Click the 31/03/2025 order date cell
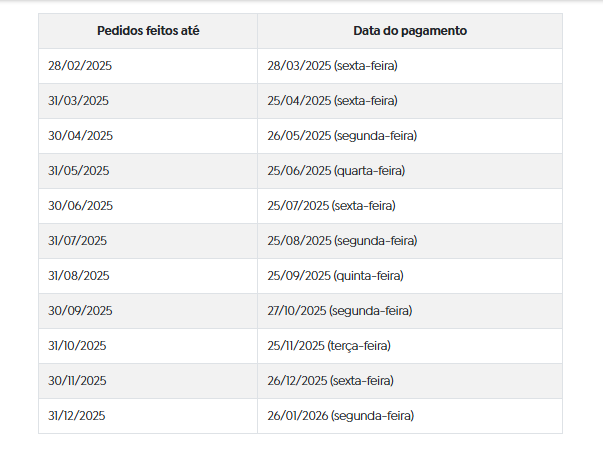 pyautogui.click(x=148, y=101)
